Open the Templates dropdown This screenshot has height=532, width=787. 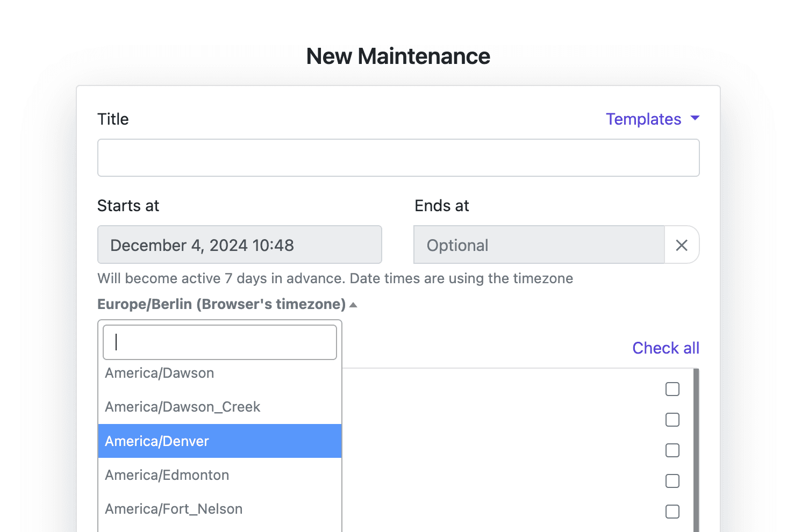pos(652,119)
